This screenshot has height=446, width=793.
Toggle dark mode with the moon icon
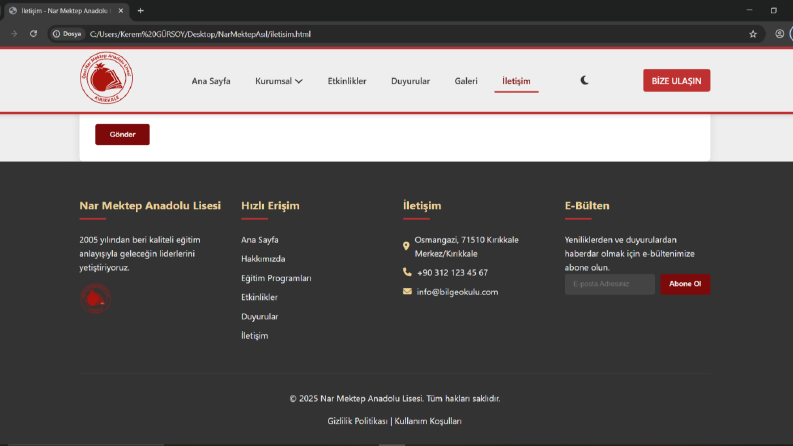coord(584,80)
